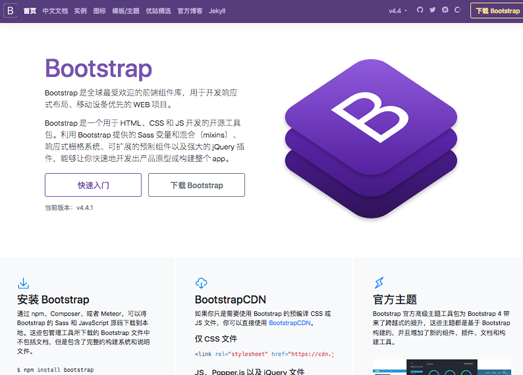Click cloud icon above BootstrapCDN heading
523x375 pixels.
point(201,283)
